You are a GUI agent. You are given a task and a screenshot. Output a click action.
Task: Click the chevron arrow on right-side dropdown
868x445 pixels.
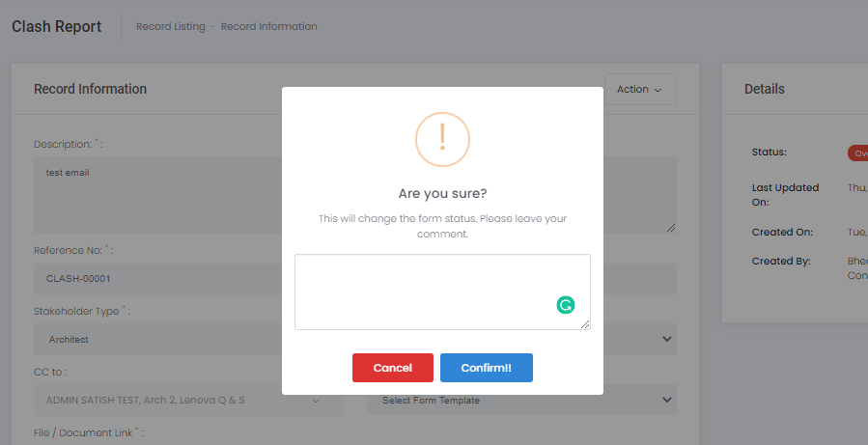click(x=666, y=339)
